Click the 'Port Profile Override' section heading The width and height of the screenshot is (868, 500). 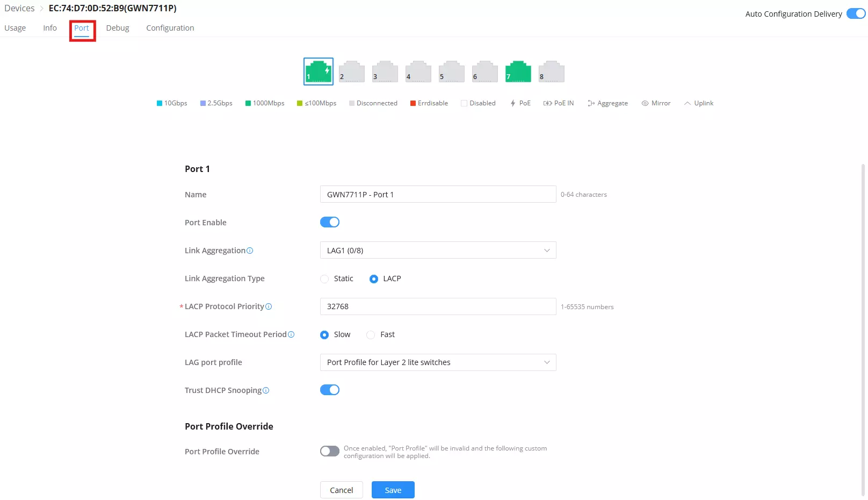tap(229, 426)
